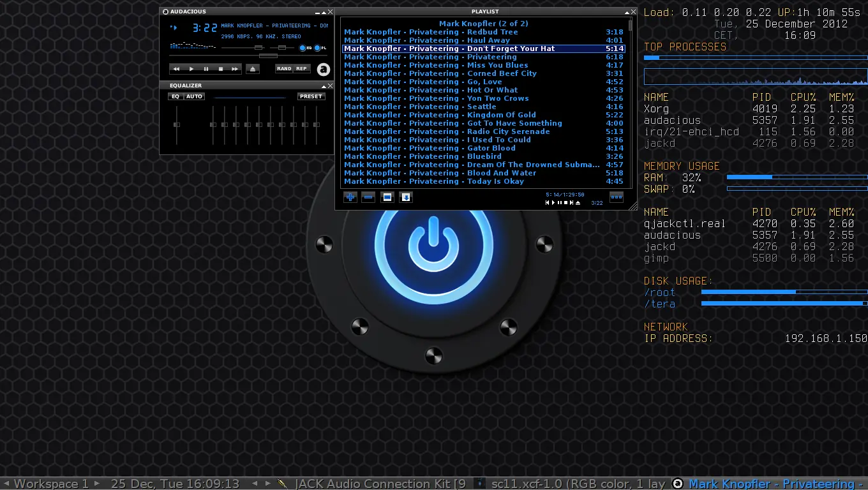Image resolution: width=868 pixels, height=490 pixels.
Task: Skip to next track in the Audacious main window
Action: pyautogui.click(x=235, y=69)
